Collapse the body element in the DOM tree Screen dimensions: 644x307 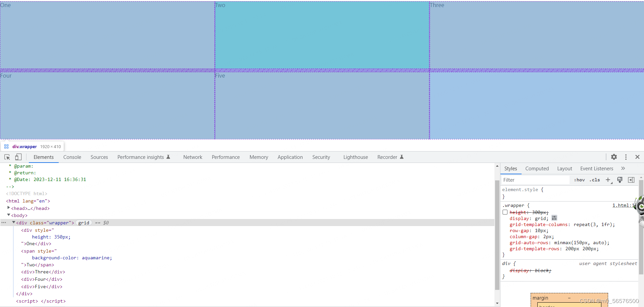(x=8, y=215)
